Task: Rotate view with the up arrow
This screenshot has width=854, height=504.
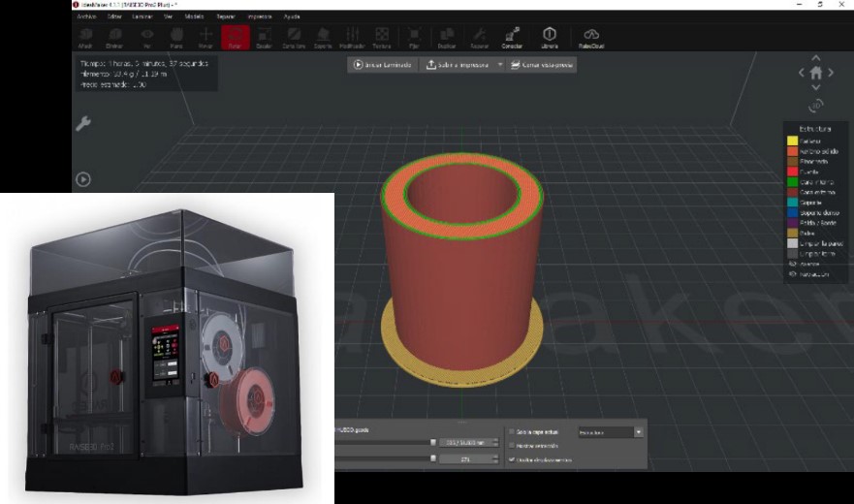Action: [x=816, y=58]
